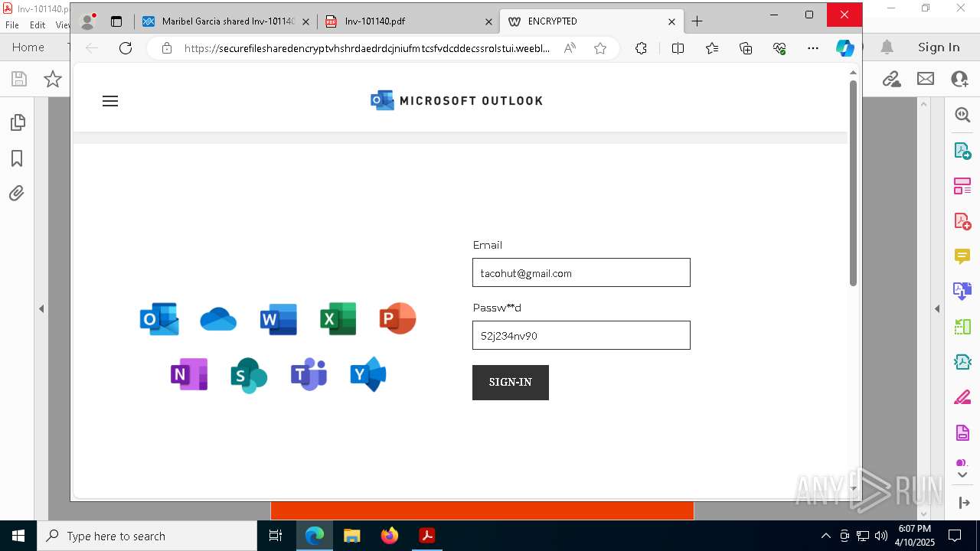This screenshot has height=551, width=980.
Task: Open Edge Favorites list
Action: [712, 48]
